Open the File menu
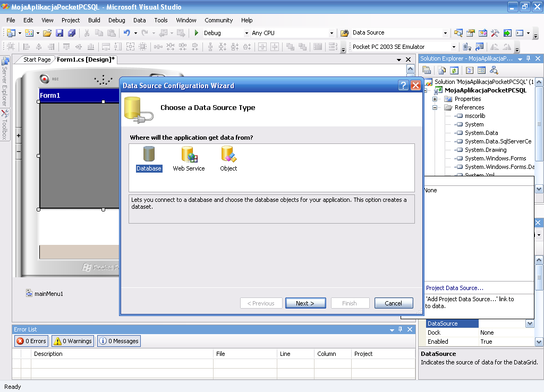This screenshot has width=544, height=392. [x=11, y=20]
